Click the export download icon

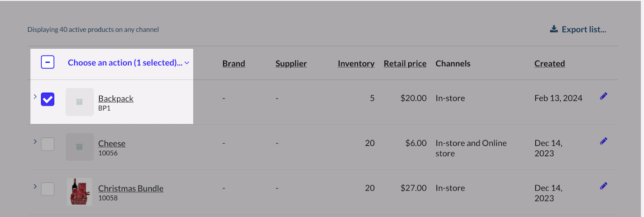[x=554, y=29]
